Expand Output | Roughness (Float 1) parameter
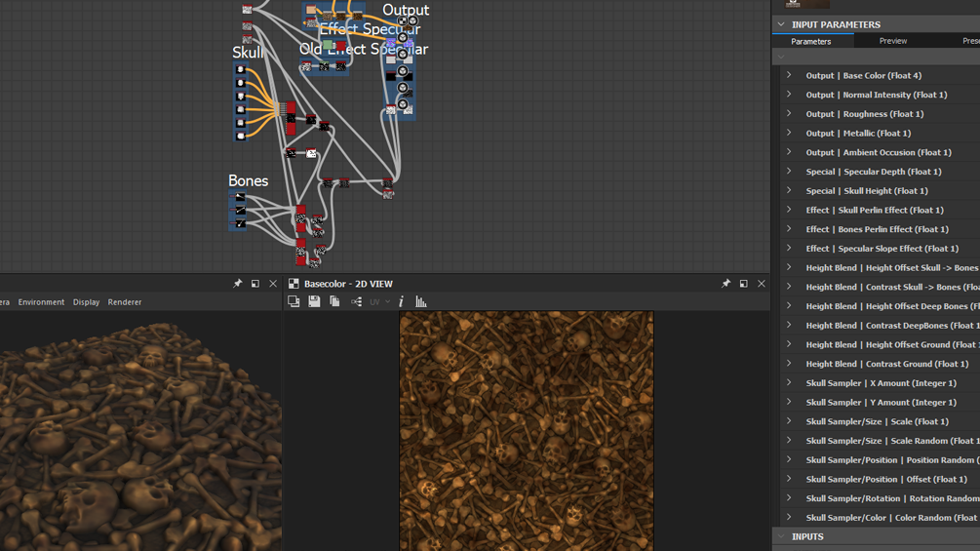Screen dimensions: 980x551 tap(789, 114)
